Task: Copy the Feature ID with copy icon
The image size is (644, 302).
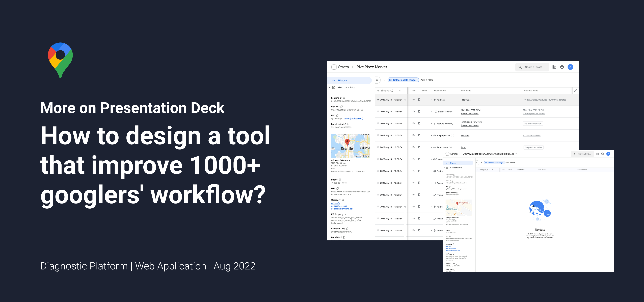Action: pos(344,98)
